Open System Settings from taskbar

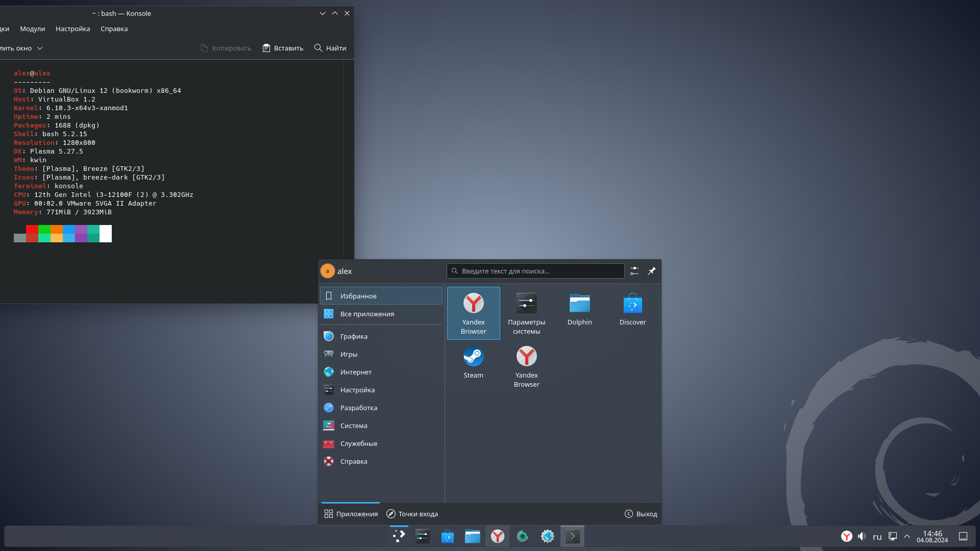[x=423, y=536]
